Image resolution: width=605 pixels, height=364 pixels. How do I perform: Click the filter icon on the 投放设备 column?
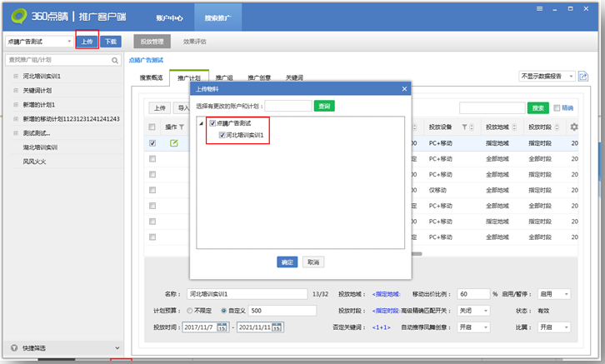click(x=464, y=127)
